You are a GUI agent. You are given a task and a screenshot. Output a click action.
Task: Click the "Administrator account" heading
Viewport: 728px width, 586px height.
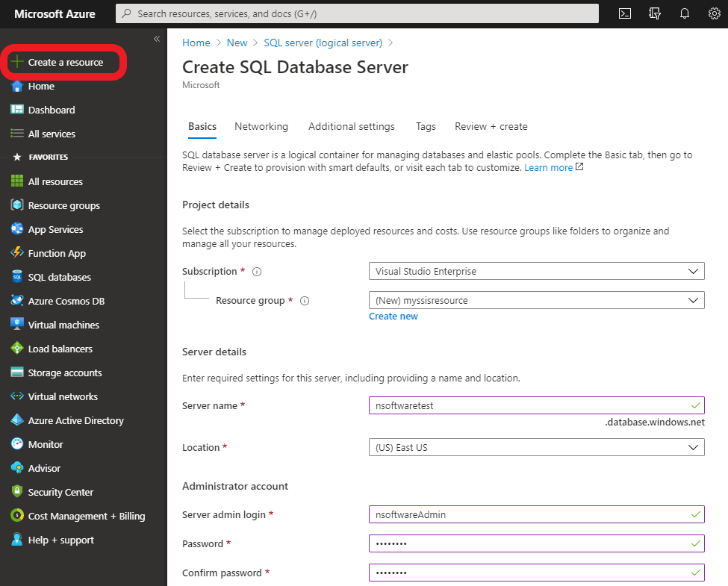tap(235, 486)
